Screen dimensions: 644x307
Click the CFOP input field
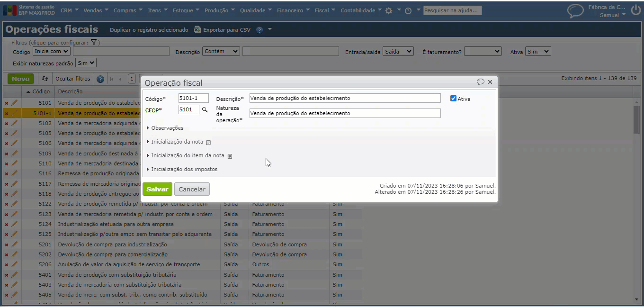[189, 109]
